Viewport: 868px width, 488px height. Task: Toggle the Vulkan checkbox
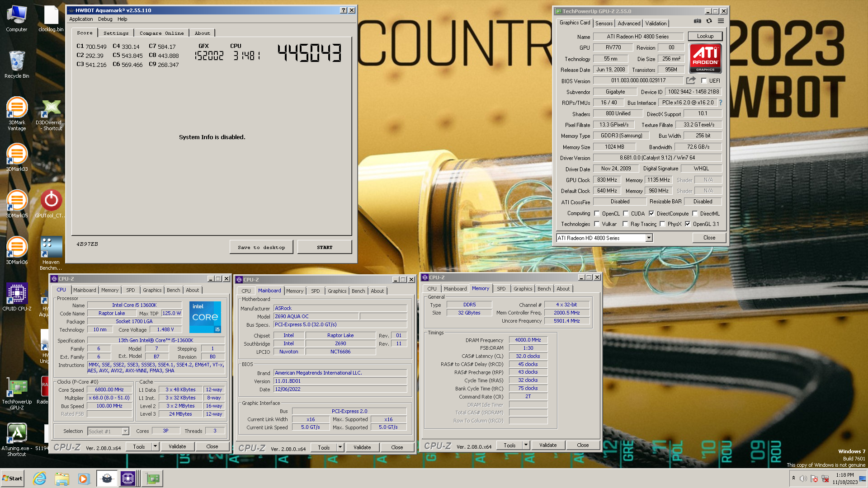coord(597,224)
